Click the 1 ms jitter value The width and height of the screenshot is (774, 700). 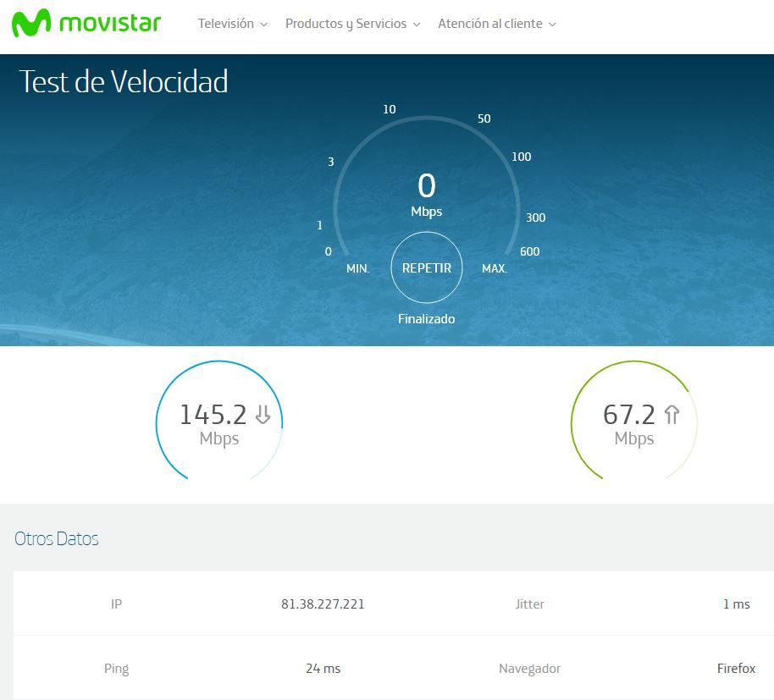[736, 604]
